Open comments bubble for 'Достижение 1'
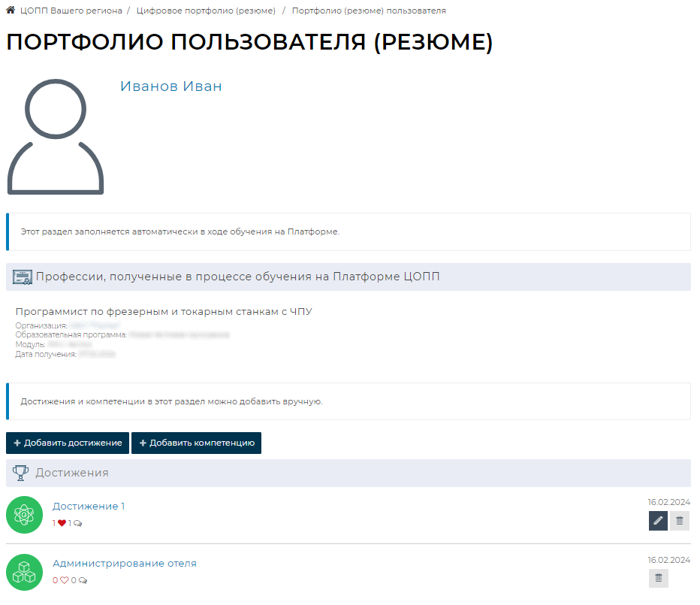 tap(78, 523)
